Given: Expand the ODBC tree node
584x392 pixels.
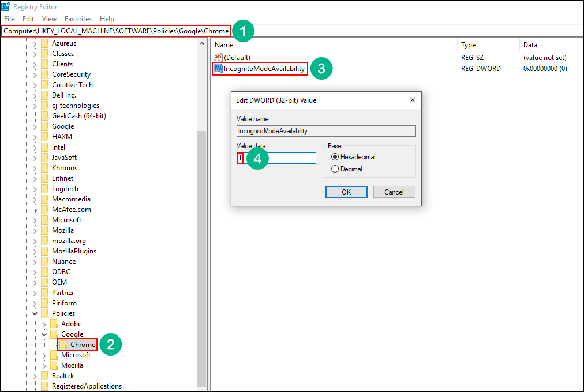Looking at the screenshot, I should pyautogui.click(x=35, y=272).
